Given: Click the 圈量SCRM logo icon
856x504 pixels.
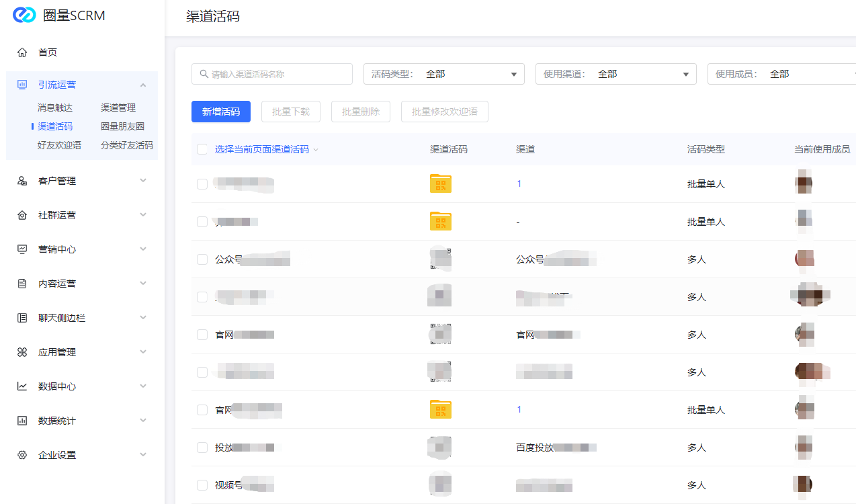Looking at the screenshot, I should point(24,15).
